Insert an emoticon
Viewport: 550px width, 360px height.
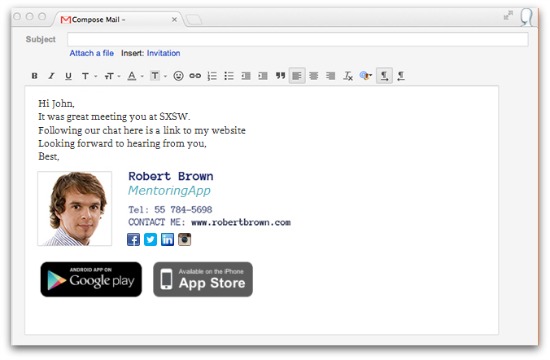click(178, 76)
